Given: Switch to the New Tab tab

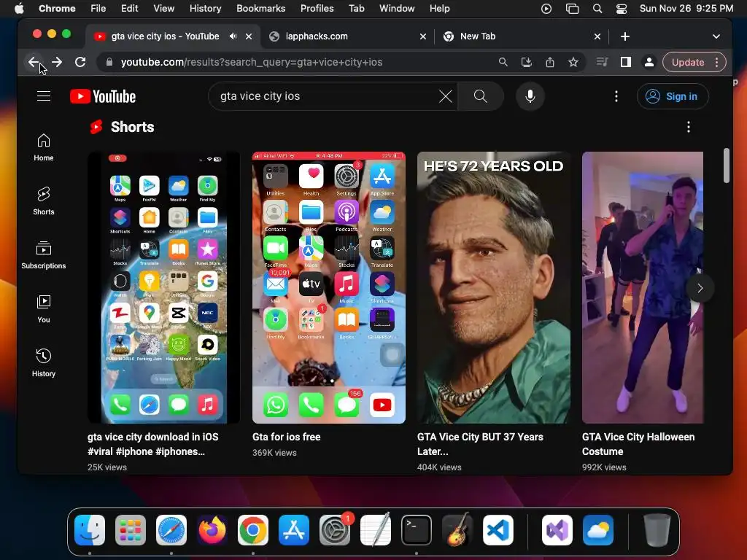Looking at the screenshot, I should point(521,36).
